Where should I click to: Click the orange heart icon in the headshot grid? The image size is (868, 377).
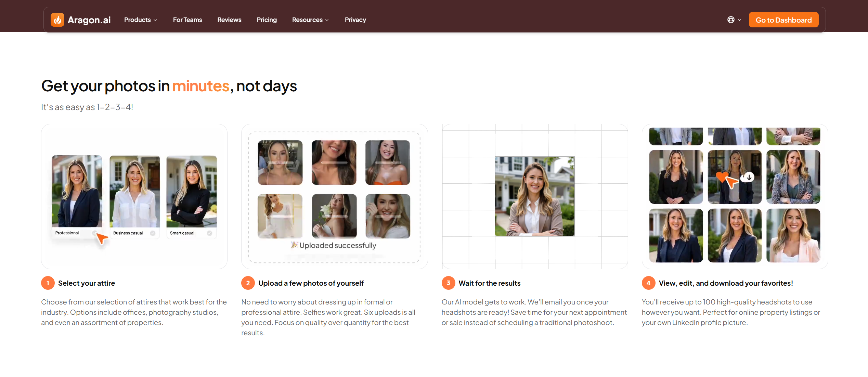722,178
